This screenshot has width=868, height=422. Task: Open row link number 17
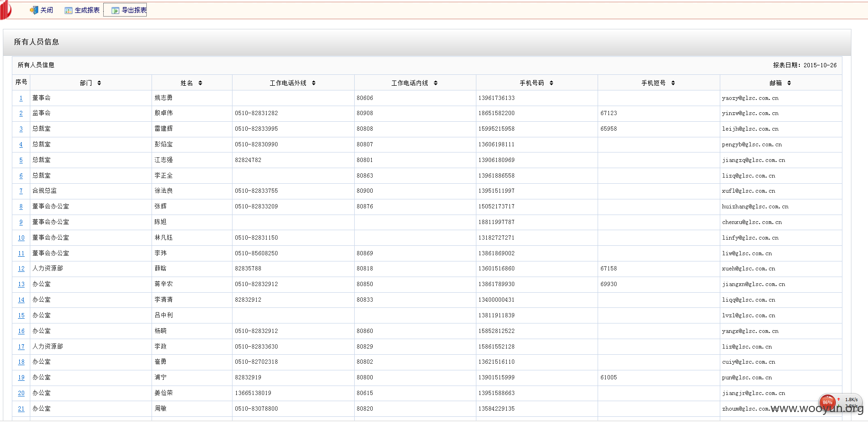click(21, 347)
